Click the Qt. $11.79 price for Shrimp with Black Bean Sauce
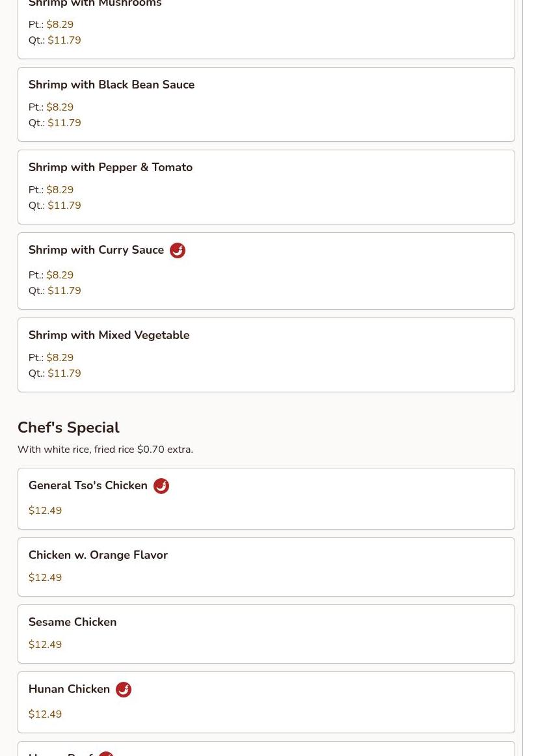Image resolution: width=536 pixels, height=756 pixels. (x=64, y=123)
